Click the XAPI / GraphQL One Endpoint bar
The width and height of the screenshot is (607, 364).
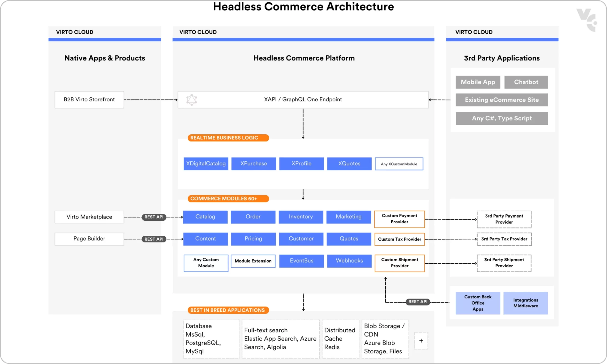point(303,100)
